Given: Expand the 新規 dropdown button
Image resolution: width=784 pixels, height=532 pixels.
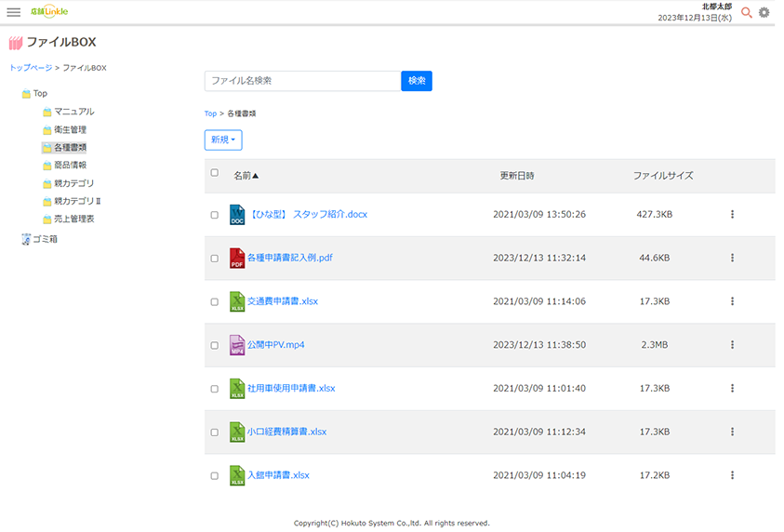Looking at the screenshot, I should [223, 140].
